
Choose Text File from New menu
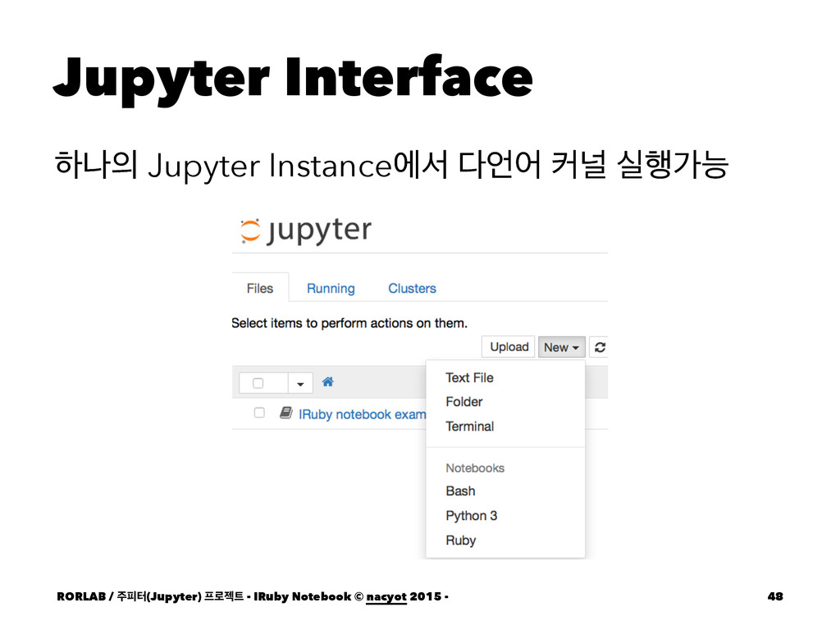click(469, 377)
